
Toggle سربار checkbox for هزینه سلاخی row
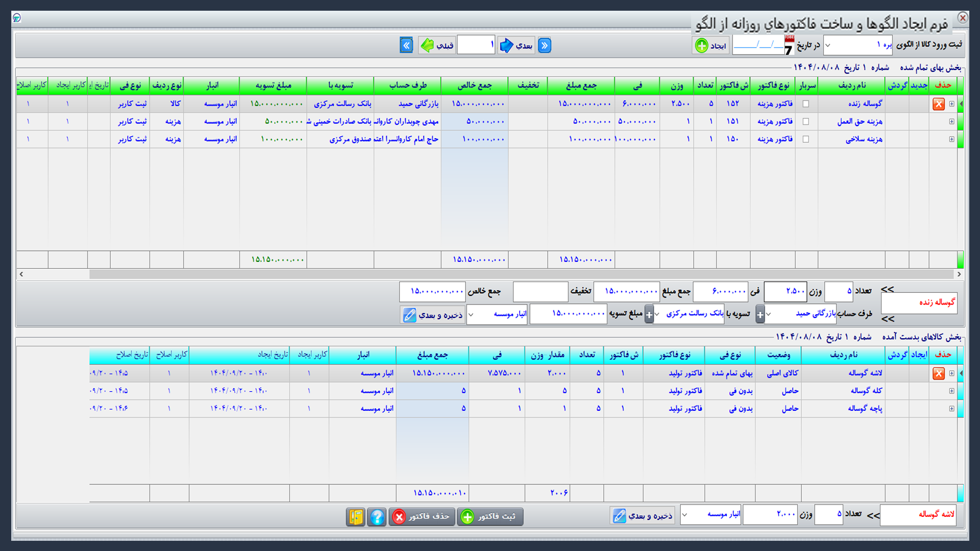click(806, 139)
